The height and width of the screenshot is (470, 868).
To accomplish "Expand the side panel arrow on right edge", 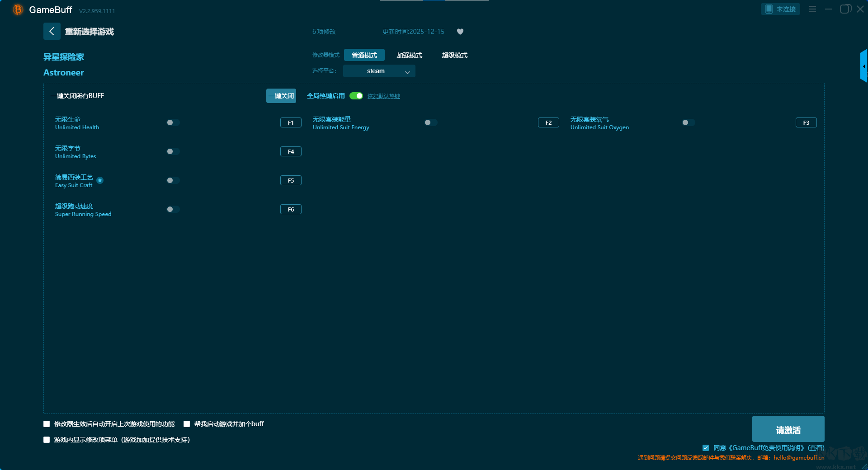I will [863, 66].
